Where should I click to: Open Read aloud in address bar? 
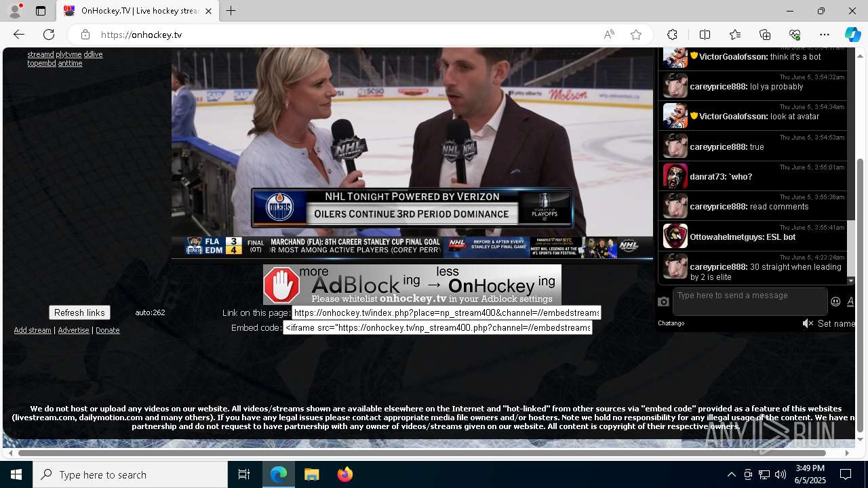pyautogui.click(x=609, y=35)
